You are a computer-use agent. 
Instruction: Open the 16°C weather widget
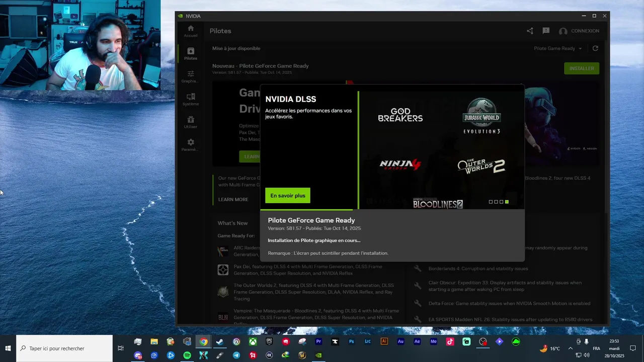(x=550, y=348)
